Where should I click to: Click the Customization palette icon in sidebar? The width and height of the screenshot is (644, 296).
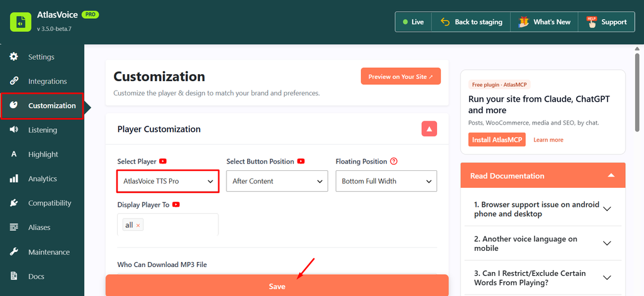pos(14,106)
